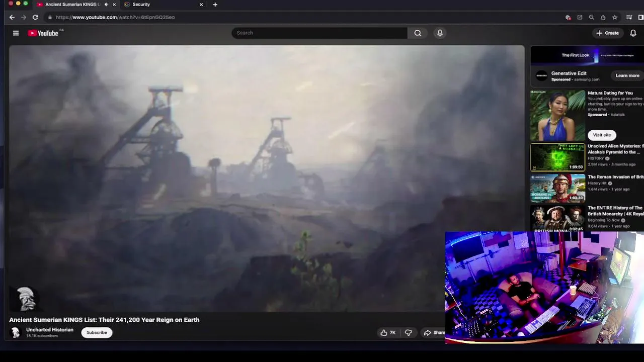Open Unsolved Alien Mysteries video thumbnail
This screenshot has width=644, height=362.
point(558,157)
